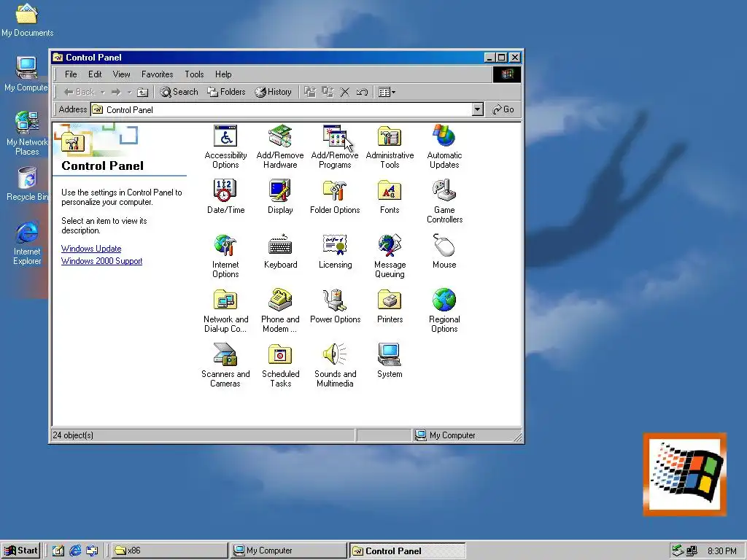This screenshot has height=560, width=747.
Task: Open Network and Dial-up Connections
Action: pyautogui.click(x=225, y=311)
